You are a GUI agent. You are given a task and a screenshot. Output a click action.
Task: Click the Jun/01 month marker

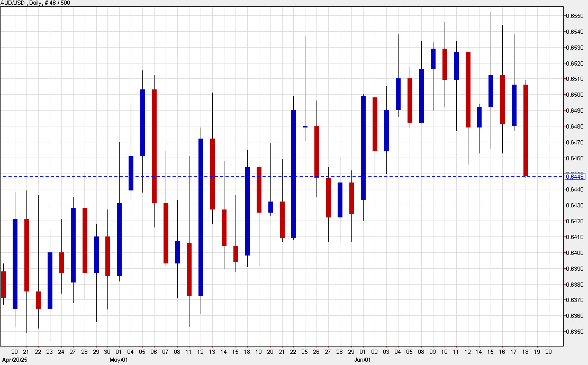363,359
